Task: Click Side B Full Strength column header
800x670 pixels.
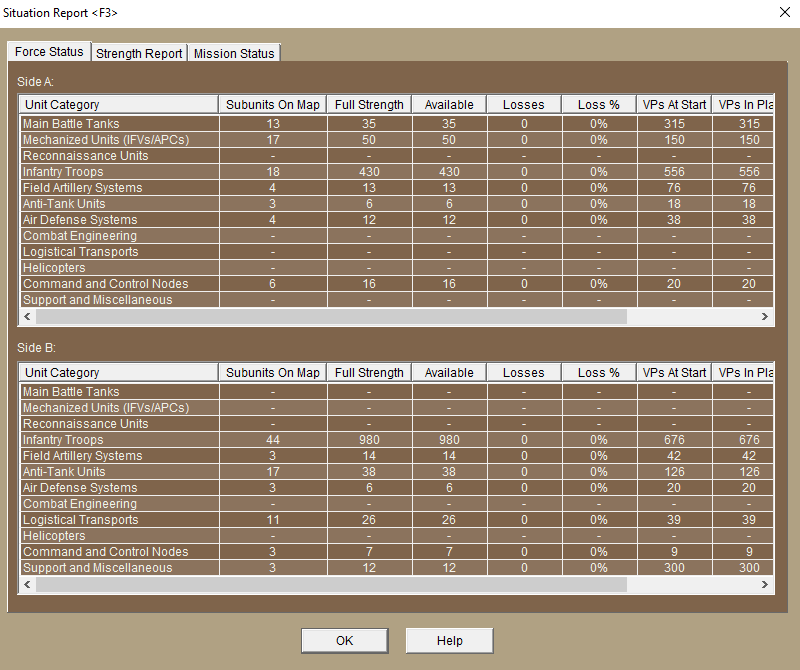Action: pyautogui.click(x=369, y=373)
